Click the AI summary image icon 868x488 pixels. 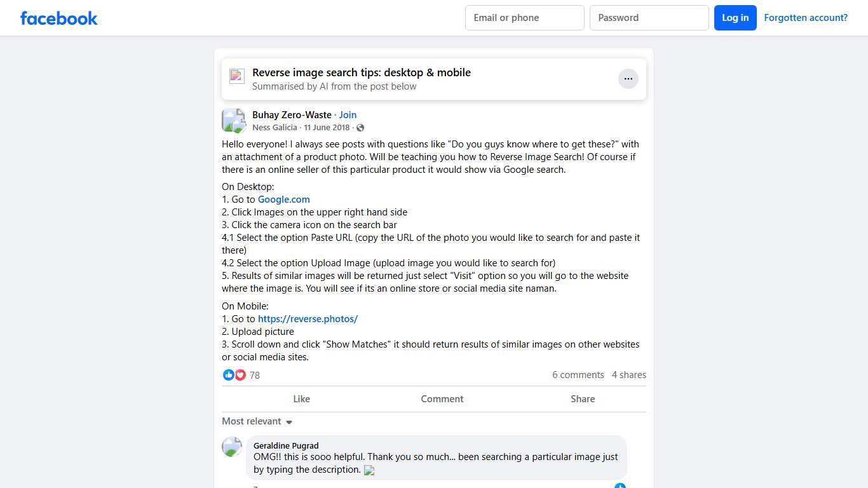[237, 77]
